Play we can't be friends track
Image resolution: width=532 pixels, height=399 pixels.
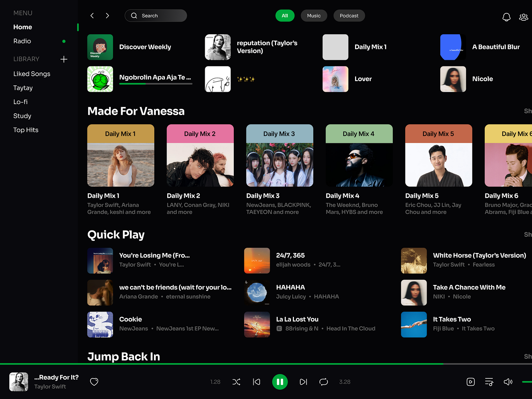pos(160,293)
